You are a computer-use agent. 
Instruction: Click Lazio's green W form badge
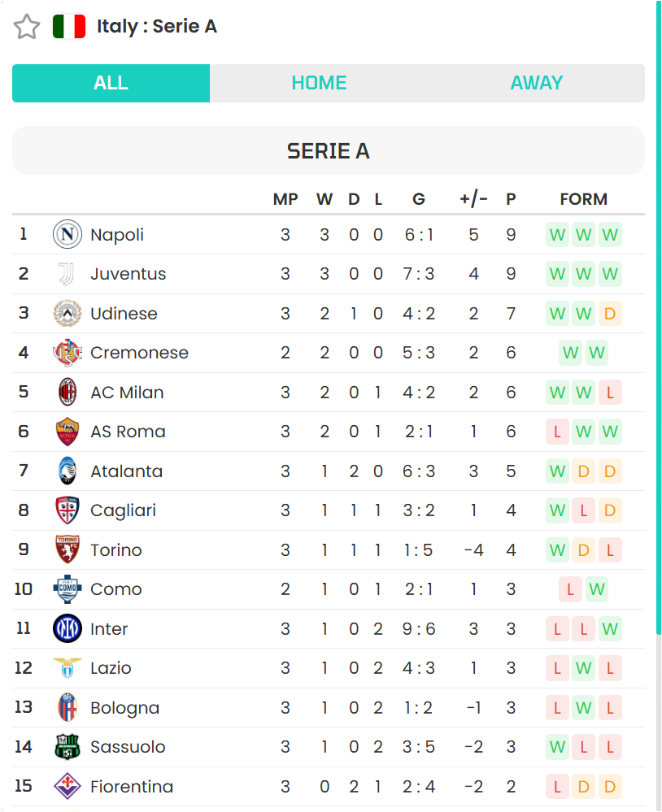[x=584, y=668]
